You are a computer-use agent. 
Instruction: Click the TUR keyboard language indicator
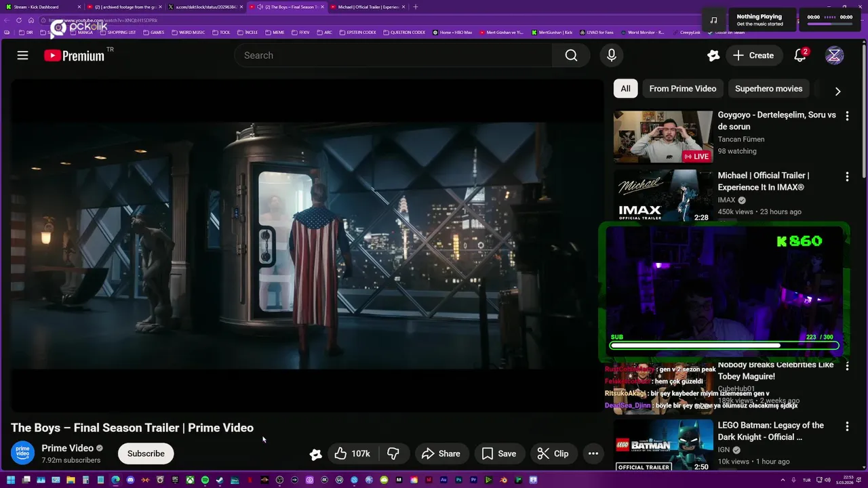tap(806, 480)
